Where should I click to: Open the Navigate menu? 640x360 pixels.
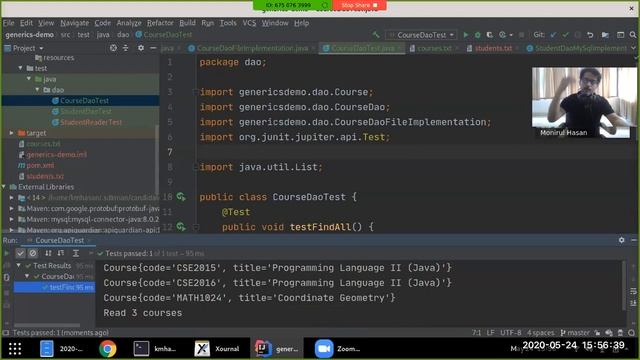(74, 23)
